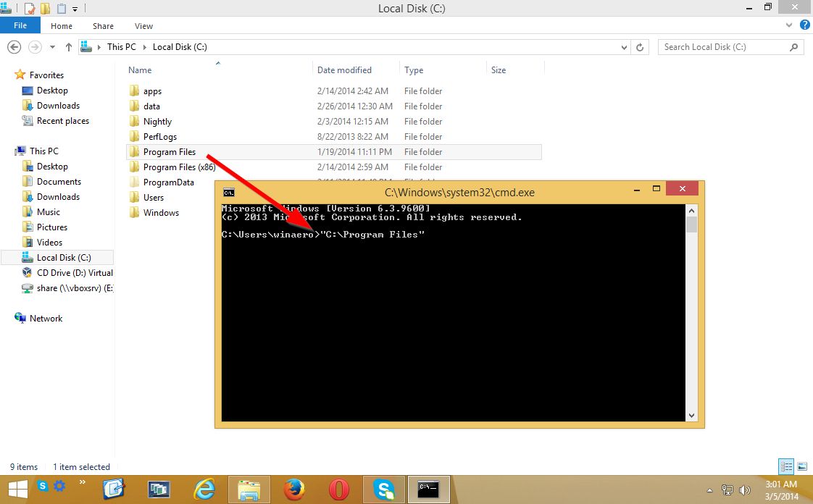Open Skype from the taskbar
Image resolution: width=813 pixels, height=504 pixels.
[384, 489]
